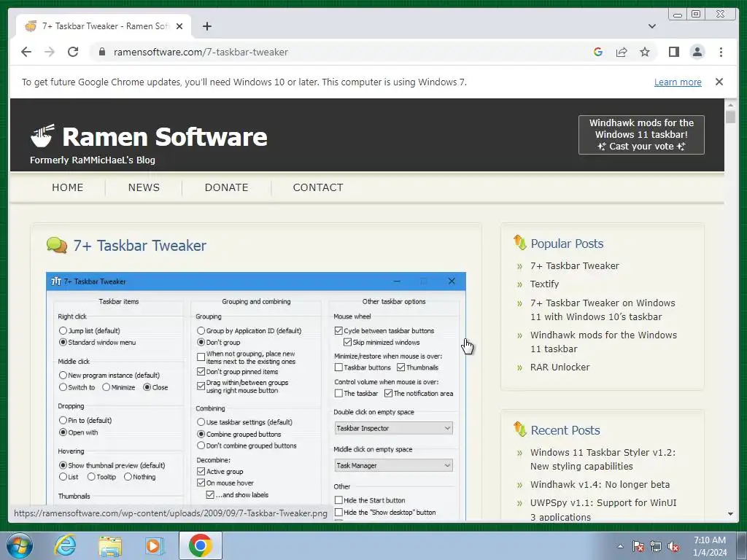Viewport: 747px width, 560px height.
Task: Open 'Windows 11 Taskbar Styler v1.2' post
Action: pyautogui.click(x=603, y=459)
